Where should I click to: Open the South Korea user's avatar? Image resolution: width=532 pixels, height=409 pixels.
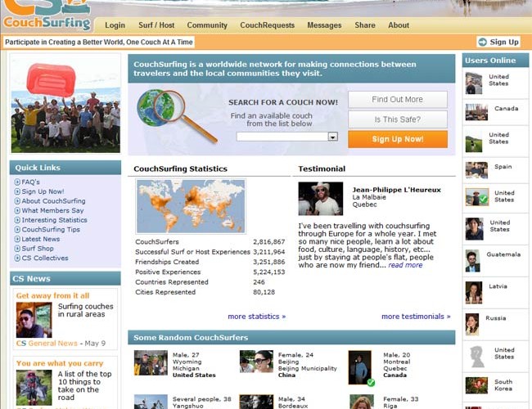click(x=476, y=385)
